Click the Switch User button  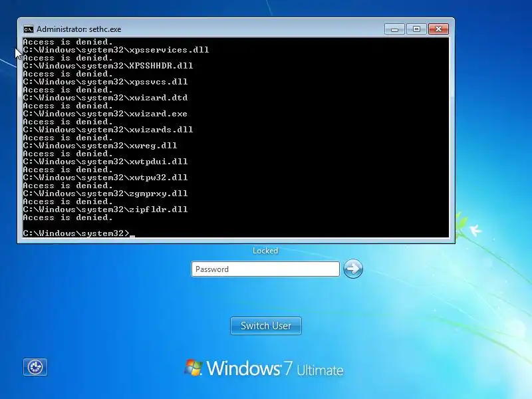point(265,326)
